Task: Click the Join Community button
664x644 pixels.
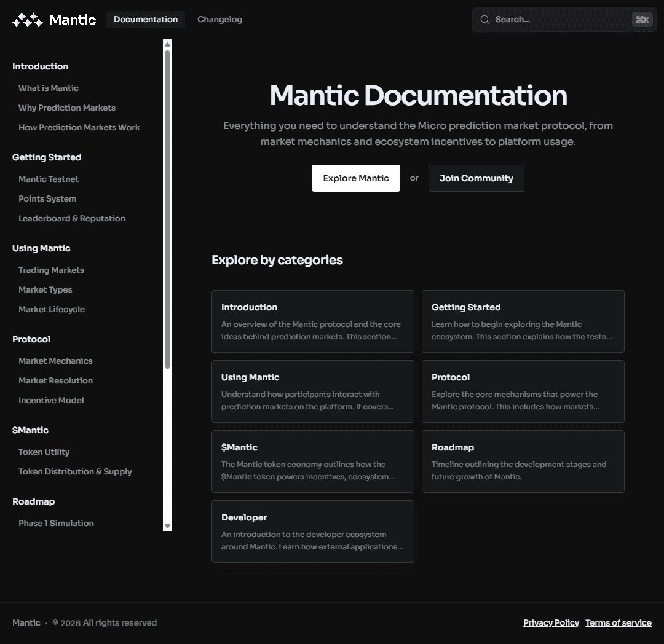Action: click(476, 178)
